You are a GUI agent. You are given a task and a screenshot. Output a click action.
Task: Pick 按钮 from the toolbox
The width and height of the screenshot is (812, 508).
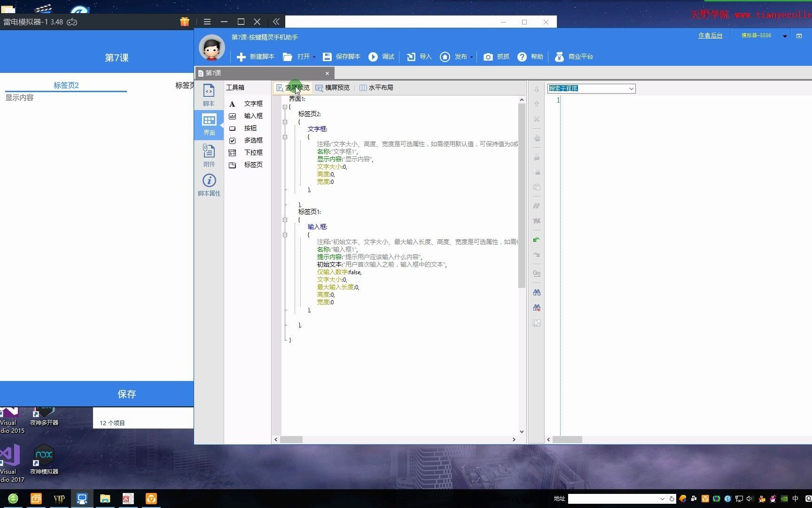(x=243, y=128)
